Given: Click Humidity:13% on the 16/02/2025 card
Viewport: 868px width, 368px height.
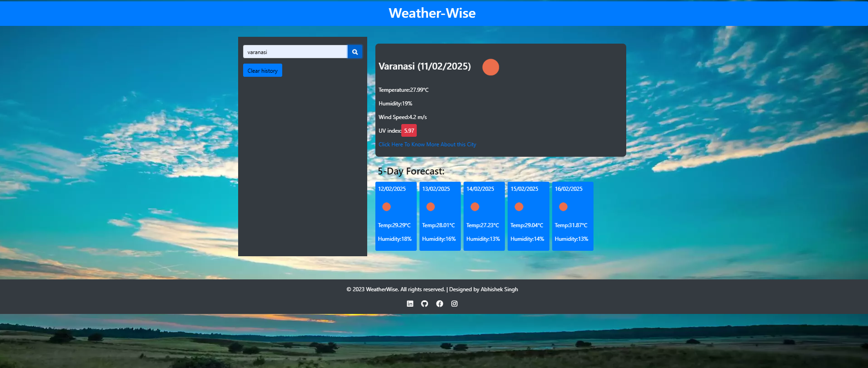Looking at the screenshot, I should [x=571, y=239].
